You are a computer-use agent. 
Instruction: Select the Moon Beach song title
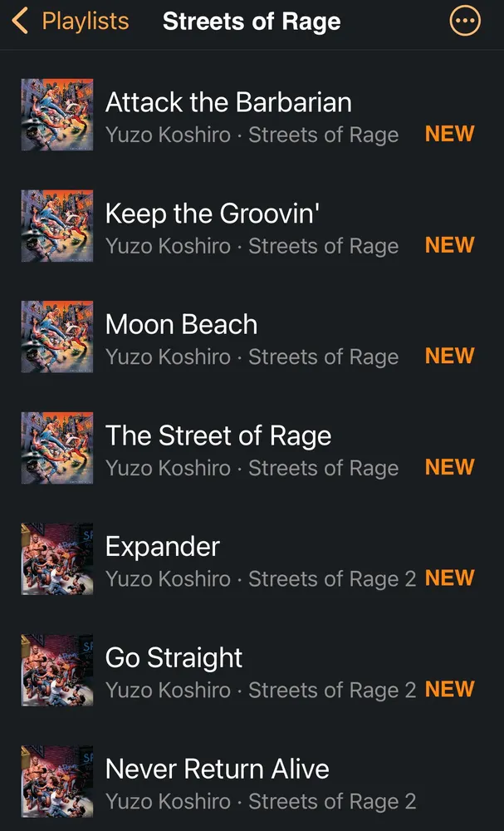point(181,324)
